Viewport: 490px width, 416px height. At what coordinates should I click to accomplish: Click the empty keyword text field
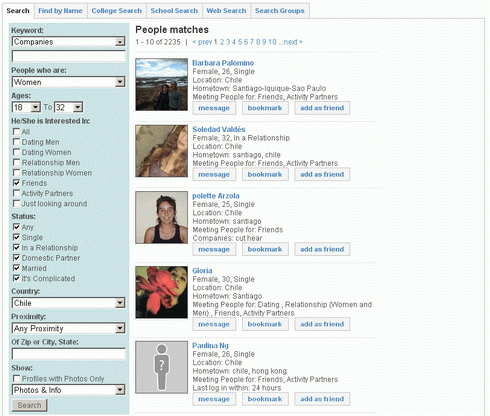pos(69,56)
